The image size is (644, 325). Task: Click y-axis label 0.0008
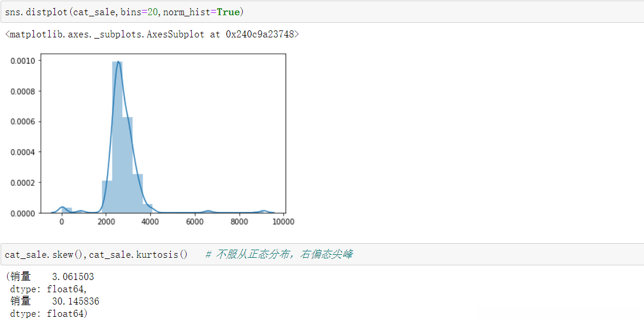23,91
